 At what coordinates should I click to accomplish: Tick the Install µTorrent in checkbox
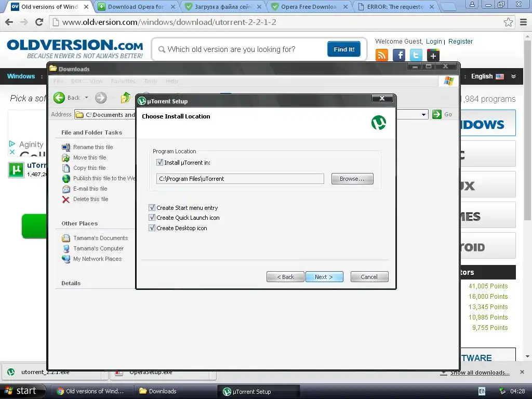click(x=160, y=163)
